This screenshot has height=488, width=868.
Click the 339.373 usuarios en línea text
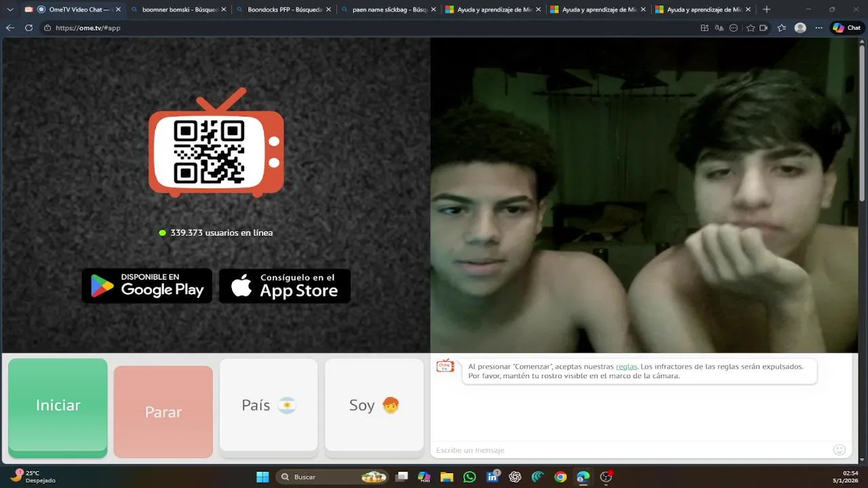coord(221,232)
